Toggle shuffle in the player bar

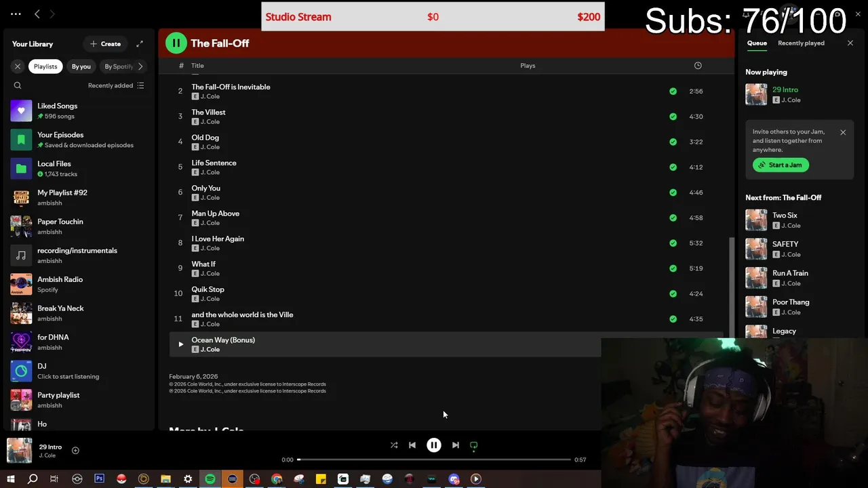tap(394, 445)
